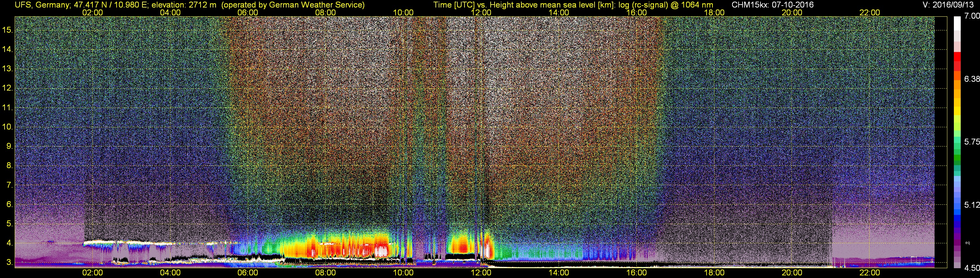The image size is (980, 278).
Task: Click the height axis label "7."
Action: pyautogui.click(x=9, y=185)
